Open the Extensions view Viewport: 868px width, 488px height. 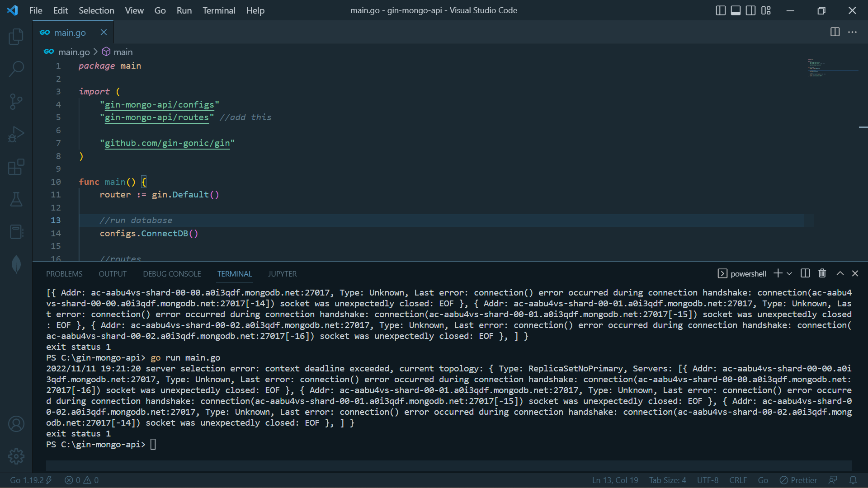coord(16,167)
